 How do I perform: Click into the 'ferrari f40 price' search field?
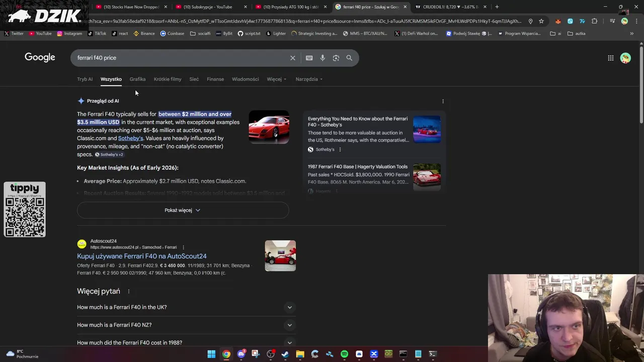click(181, 58)
